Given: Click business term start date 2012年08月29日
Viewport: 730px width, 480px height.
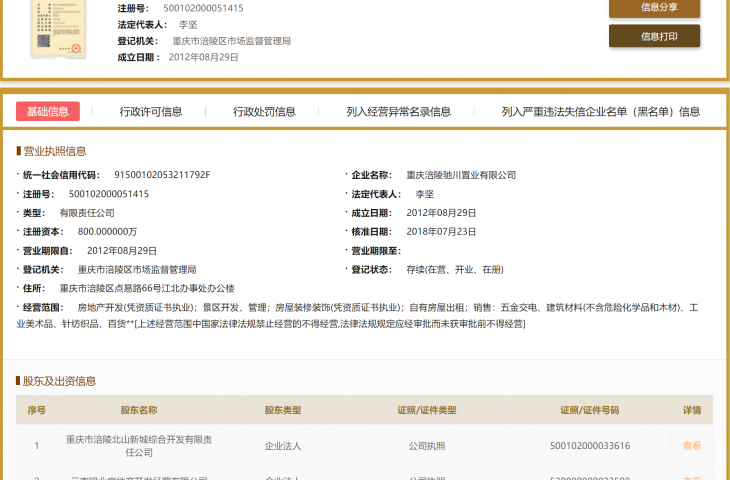Looking at the screenshot, I should coord(122,250).
